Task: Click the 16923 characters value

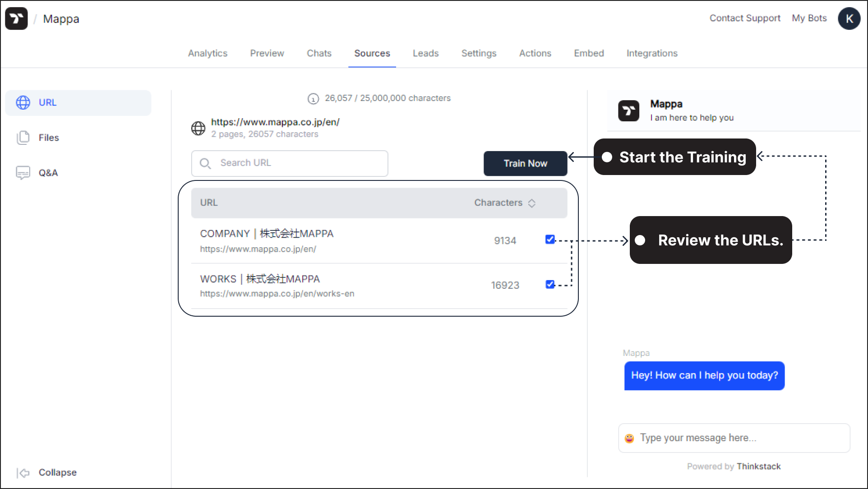Action: tap(505, 286)
